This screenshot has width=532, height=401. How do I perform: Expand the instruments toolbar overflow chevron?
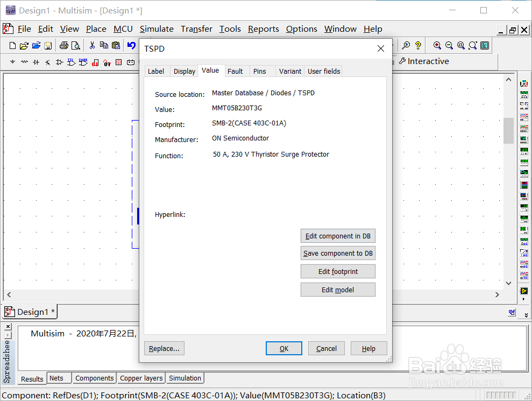(x=526, y=315)
